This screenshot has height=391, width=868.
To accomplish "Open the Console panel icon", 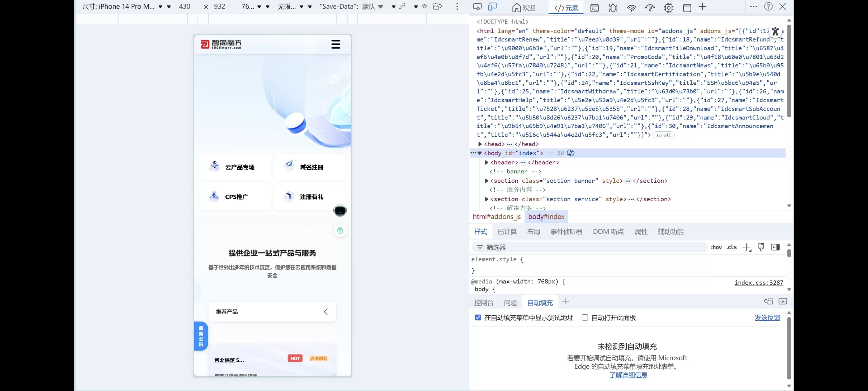I will (x=595, y=8).
